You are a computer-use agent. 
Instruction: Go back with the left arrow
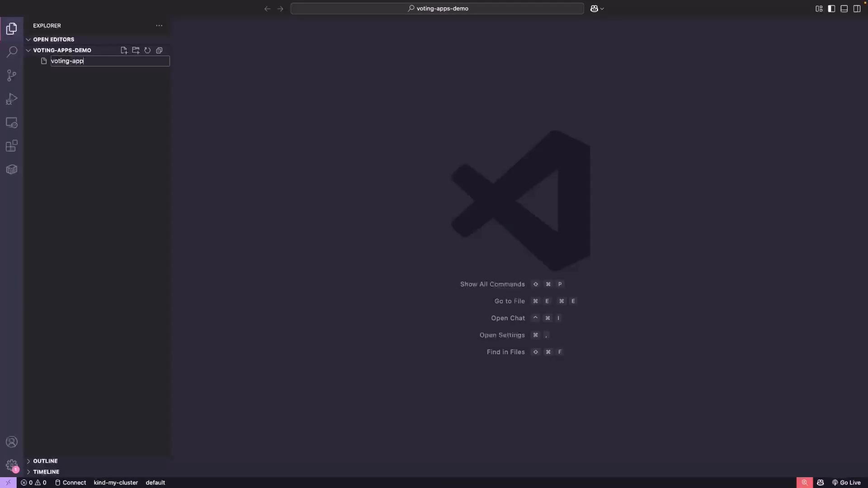point(268,9)
